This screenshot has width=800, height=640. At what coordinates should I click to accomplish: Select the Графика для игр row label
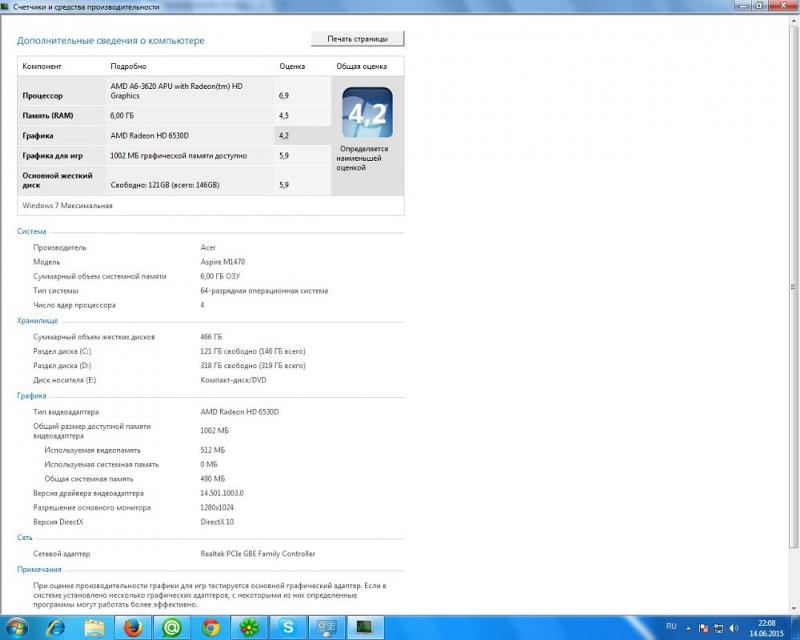(52, 156)
